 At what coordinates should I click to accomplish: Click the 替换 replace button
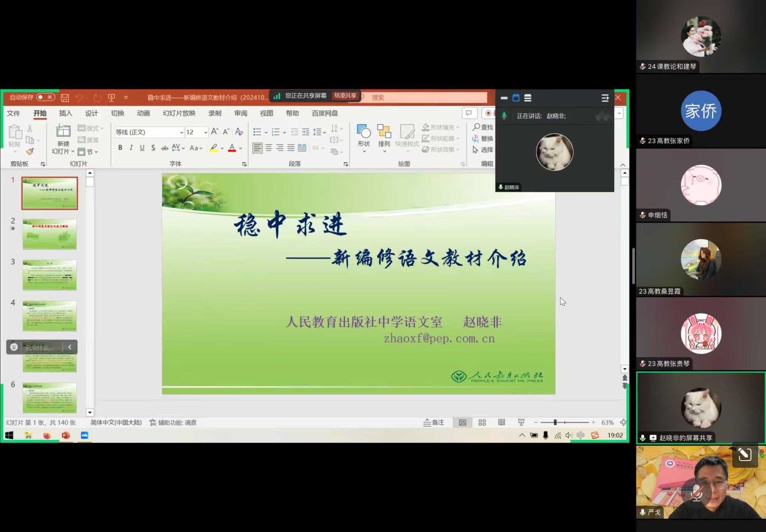(x=483, y=139)
